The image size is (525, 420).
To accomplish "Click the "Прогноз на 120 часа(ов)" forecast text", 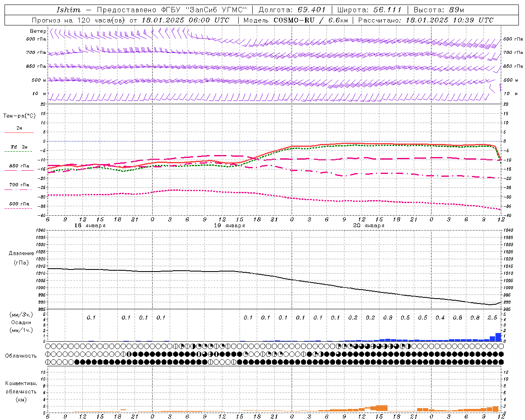I will pyautogui.click(x=79, y=20).
